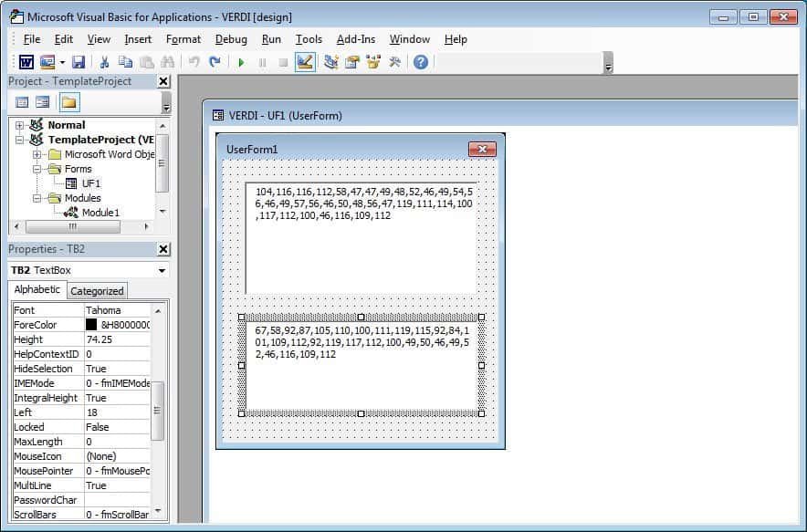The width and height of the screenshot is (807, 532).
Task: Click View Code icon in Project panel
Action: click(22, 102)
